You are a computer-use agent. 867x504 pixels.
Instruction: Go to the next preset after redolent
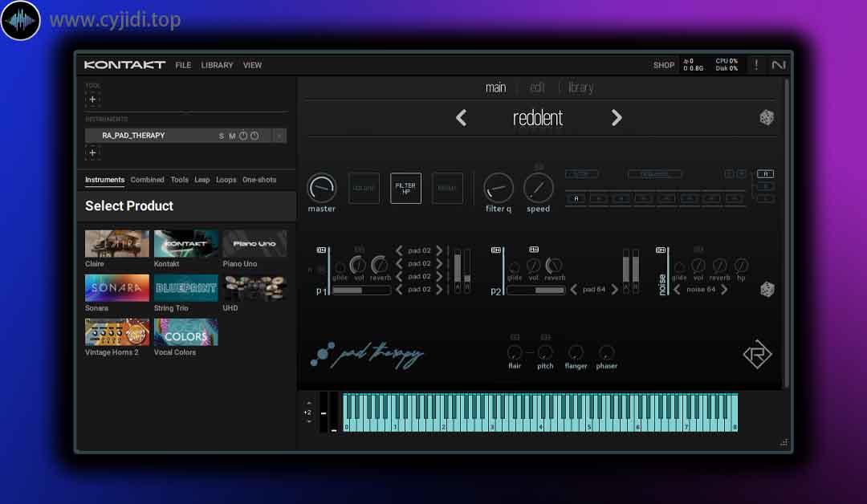pyautogui.click(x=617, y=118)
